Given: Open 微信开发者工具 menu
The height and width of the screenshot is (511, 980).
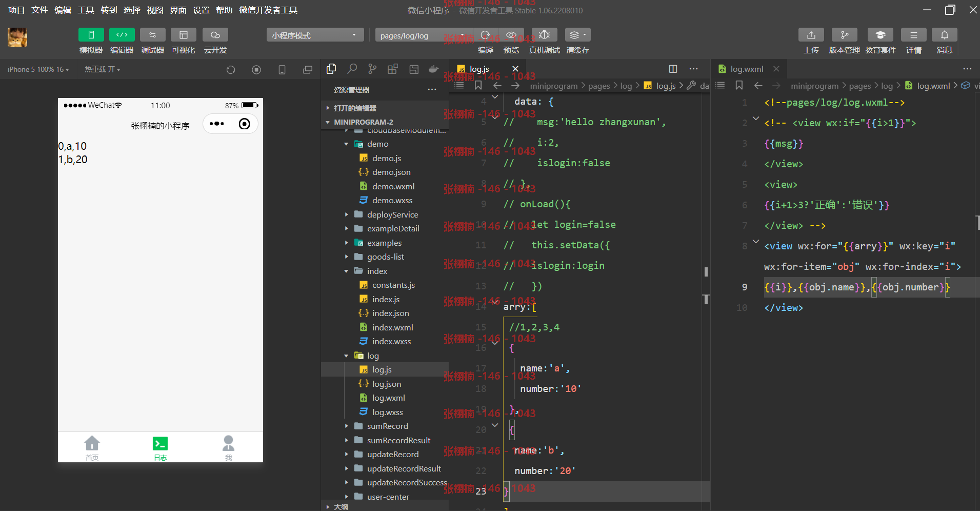Looking at the screenshot, I should [x=268, y=10].
